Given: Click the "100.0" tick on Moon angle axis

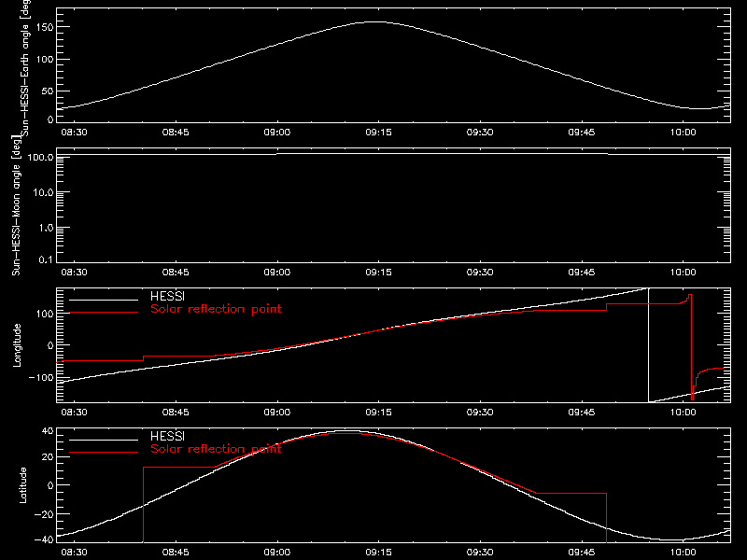Looking at the screenshot, I should click(x=40, y=157).
